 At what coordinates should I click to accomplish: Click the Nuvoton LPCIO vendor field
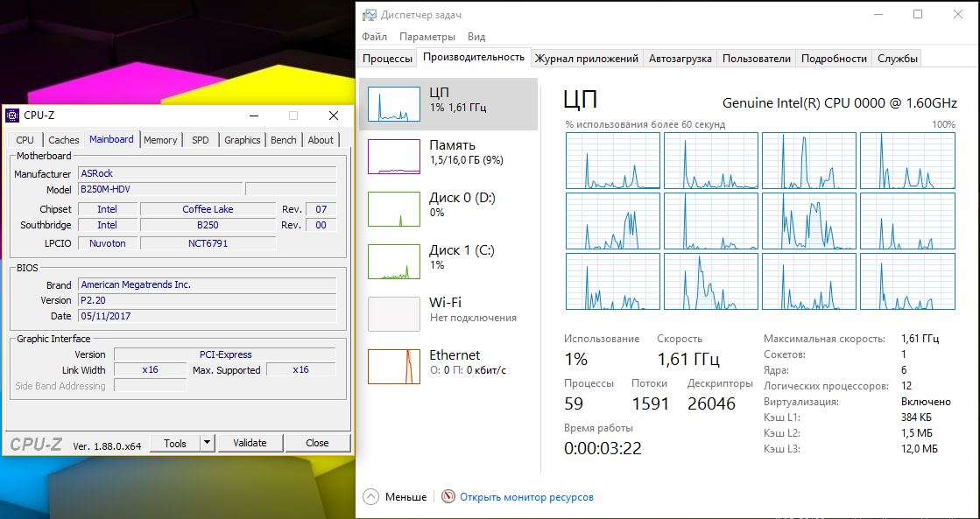point(108,243)
